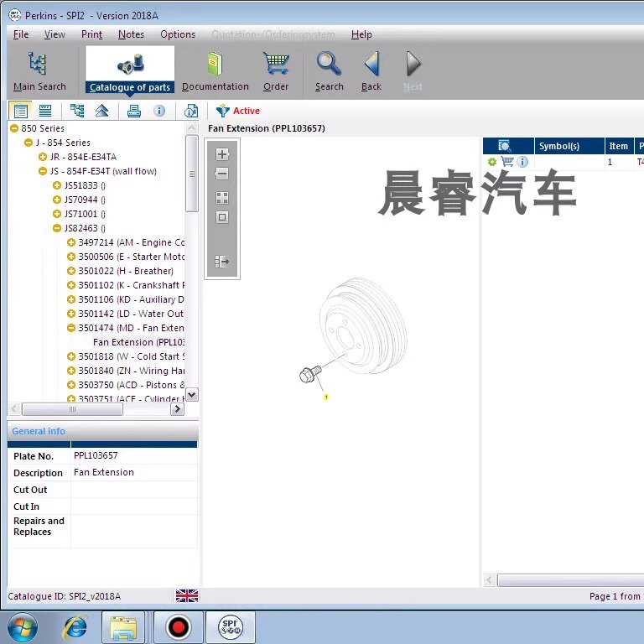This screenshot has height=644, width=644.
Task: Collapse the J - 854 Series node
Action: click(x=29, y=143)
